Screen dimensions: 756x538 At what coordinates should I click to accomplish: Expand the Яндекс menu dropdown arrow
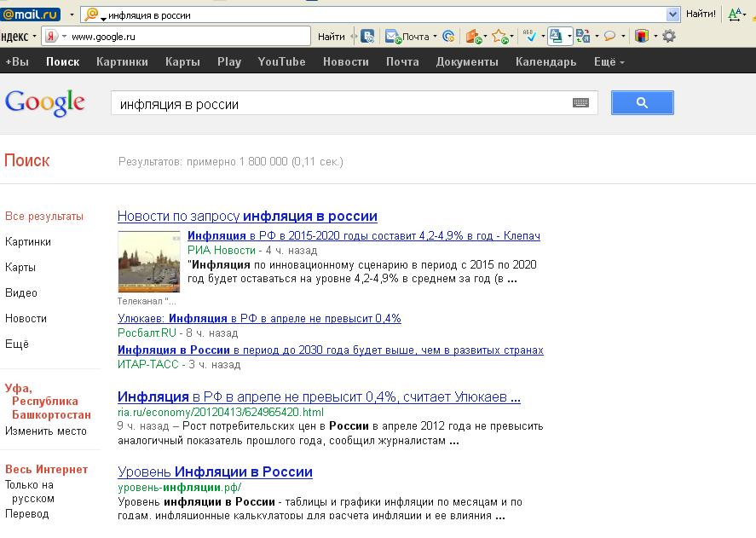click(34, 37)
